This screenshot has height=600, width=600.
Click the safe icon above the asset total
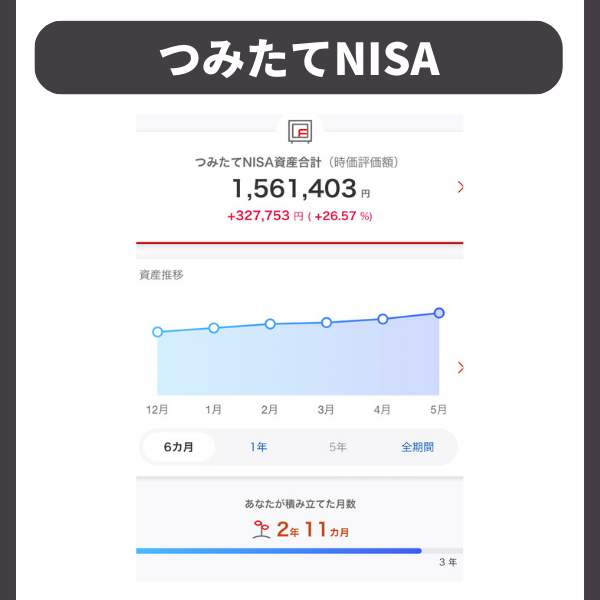tap(300, 132)
